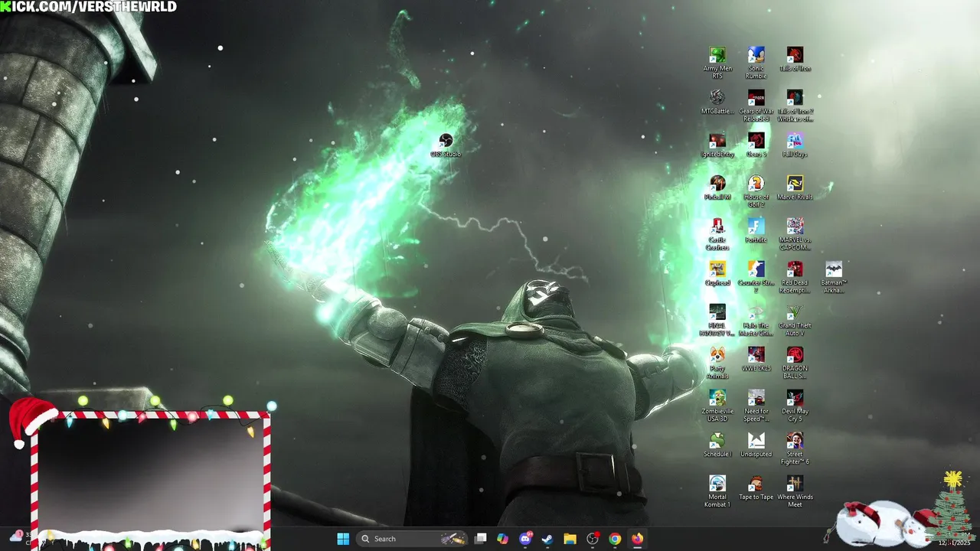Select the Tape to Tape shortcut

coord(756,487)
